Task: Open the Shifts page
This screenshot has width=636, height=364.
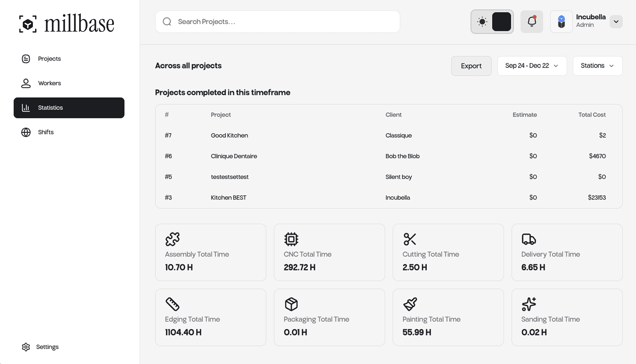Action: pyautogui.click(x=46, y=132)
